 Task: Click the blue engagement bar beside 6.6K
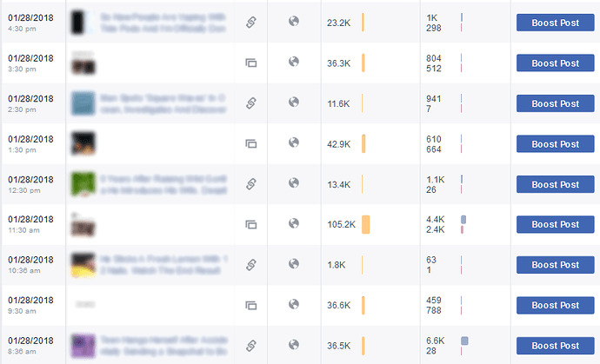pyautogui.click(x=464, y=341)
